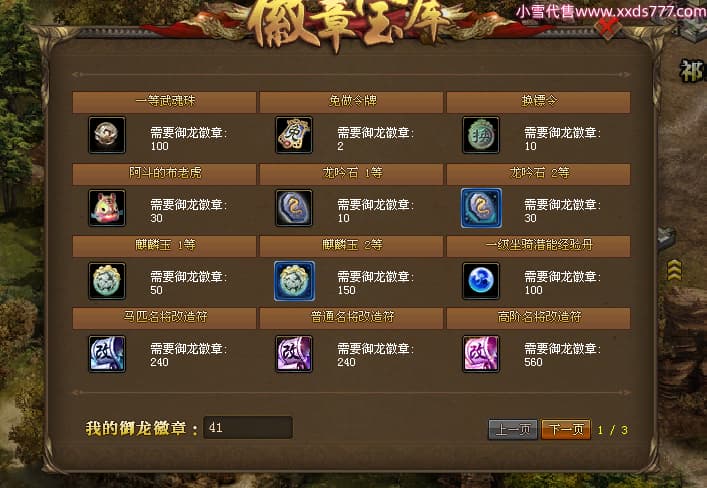Select the highlighted 麒麟玉 2等 icon
This screenshot has width=707, height=488.
(x=294, y=281)
